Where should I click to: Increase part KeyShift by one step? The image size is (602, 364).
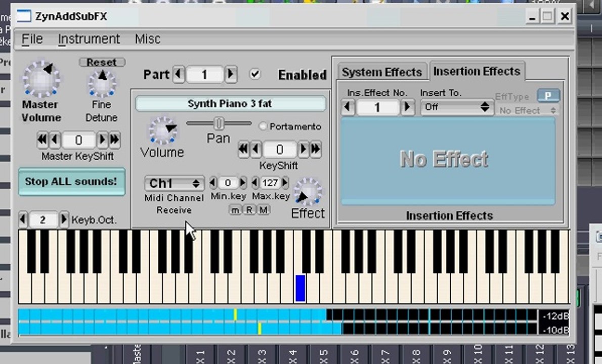(x=304, y=149)
